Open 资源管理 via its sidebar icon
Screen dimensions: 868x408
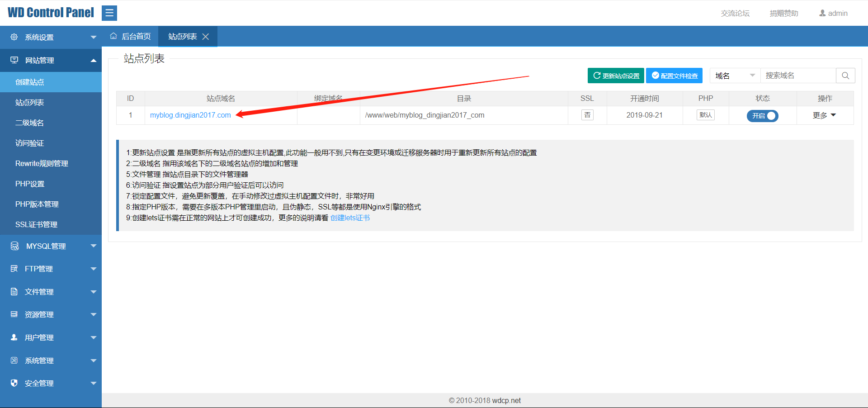pyautogui.click(x=14, y=314)
